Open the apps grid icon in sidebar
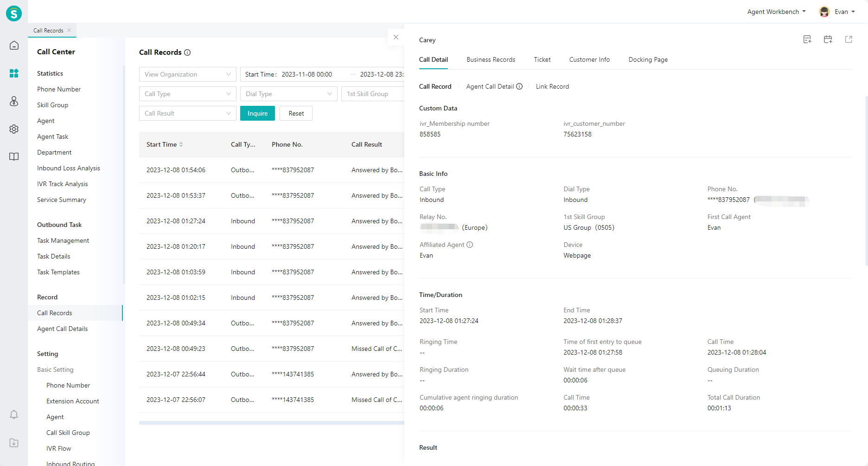 (x=14, y=73)
